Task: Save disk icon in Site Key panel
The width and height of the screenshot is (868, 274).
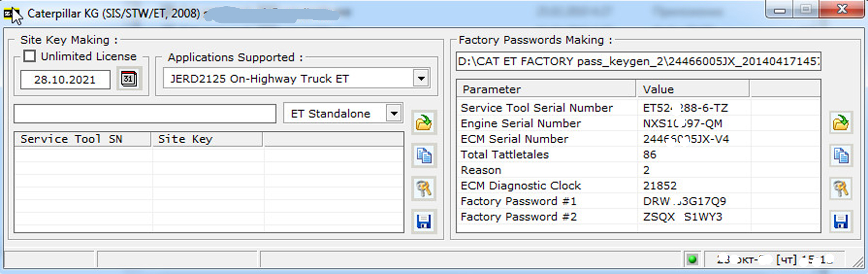Action: 424,221
